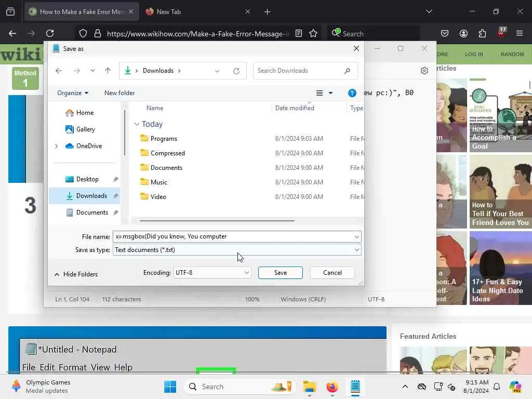Open the Pocket save icon in Firefox

coord(445,33)
